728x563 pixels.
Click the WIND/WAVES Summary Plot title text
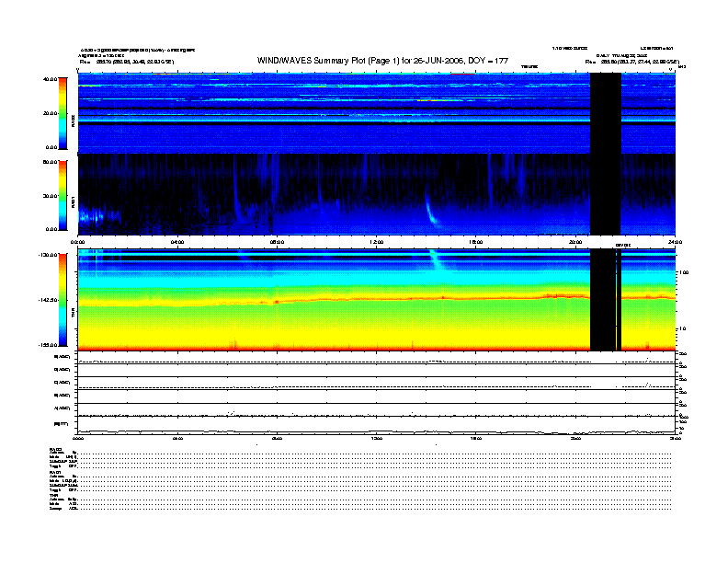(x=382, y=61)
